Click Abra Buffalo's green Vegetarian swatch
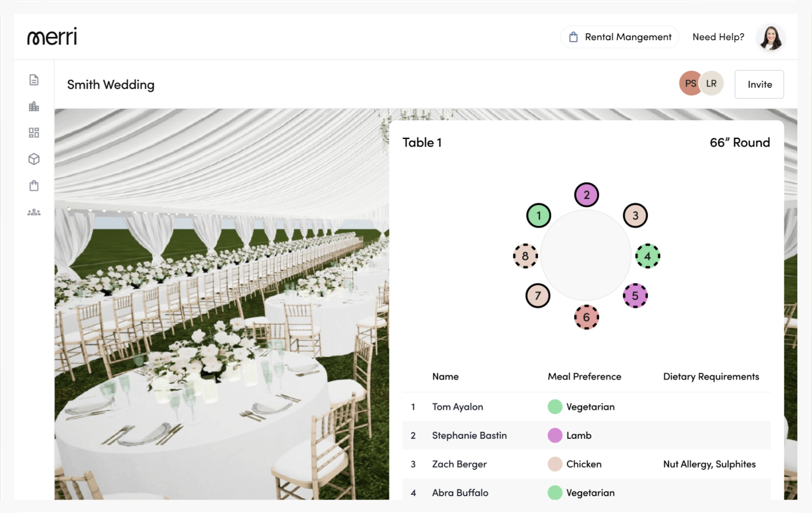Image resolution: width=812 pixels, height=513 pixels. [x=555, y=492]
